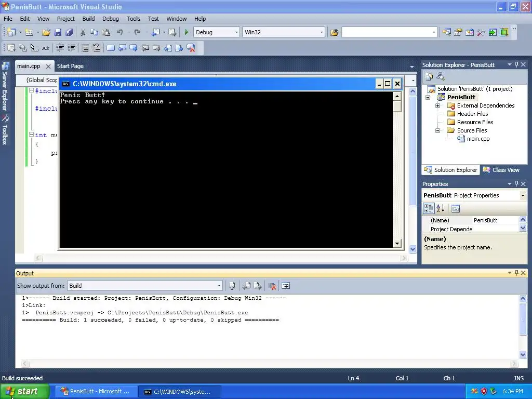The height and width of the screenshot is (399, 532).
Task: Open the Tools menu
Action: click(x=134, y=19)
